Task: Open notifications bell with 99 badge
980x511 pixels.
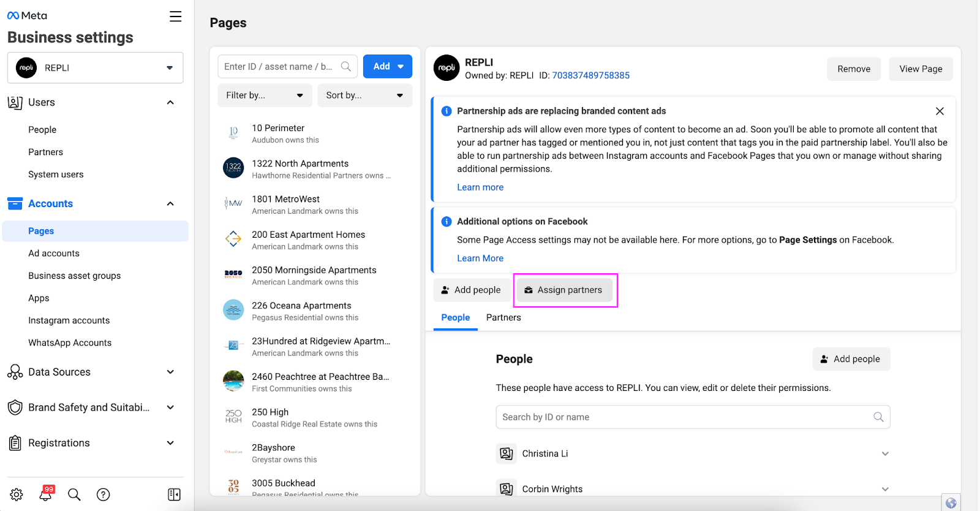Action: 46,494
